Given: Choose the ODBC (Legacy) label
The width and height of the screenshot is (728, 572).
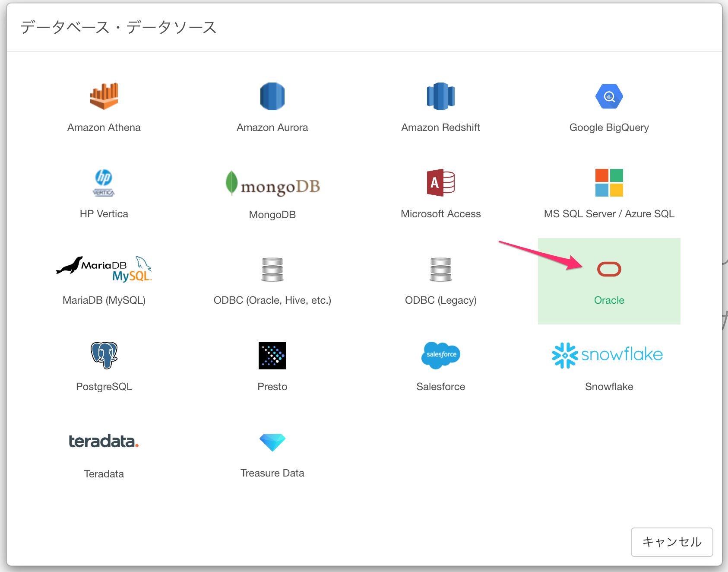Looking at the screenshot, I should point(441,301).
